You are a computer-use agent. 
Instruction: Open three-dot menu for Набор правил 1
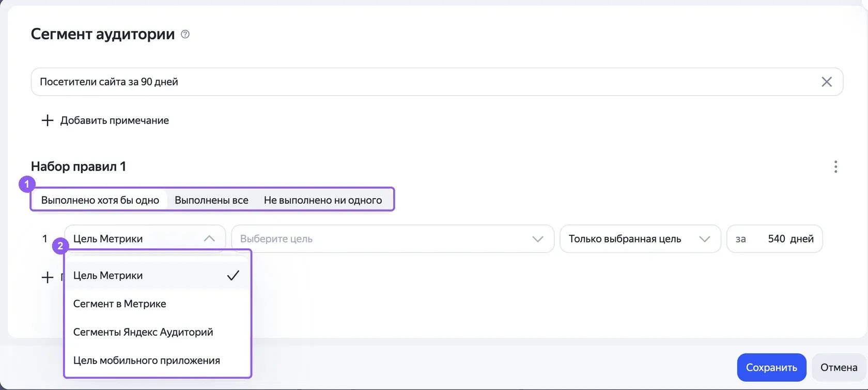(x=835, y=167)
